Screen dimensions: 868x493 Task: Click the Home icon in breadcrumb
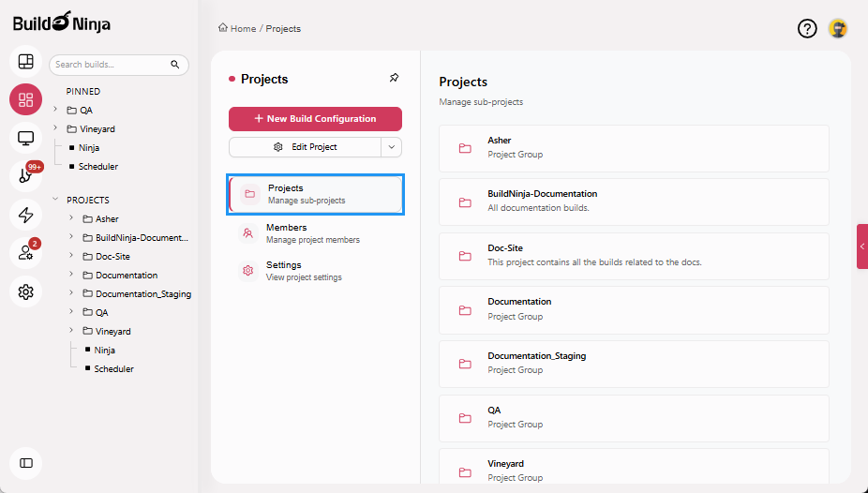[223, 28]
